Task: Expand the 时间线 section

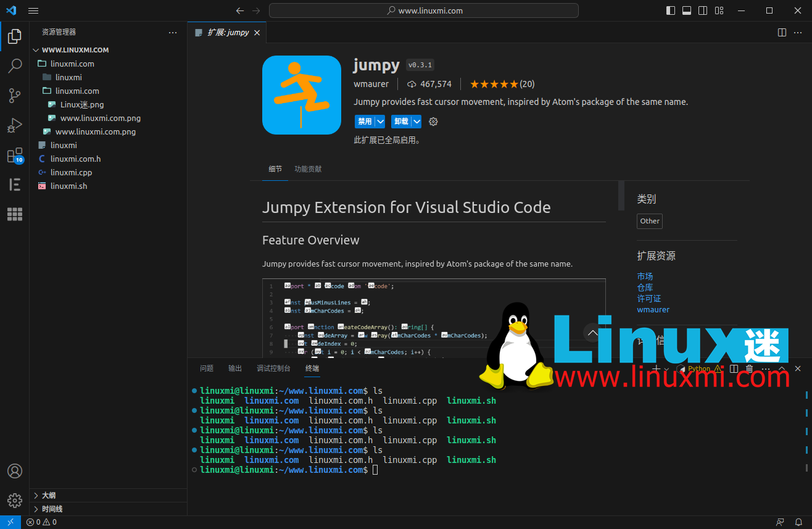Action: [x=109, y=509]
